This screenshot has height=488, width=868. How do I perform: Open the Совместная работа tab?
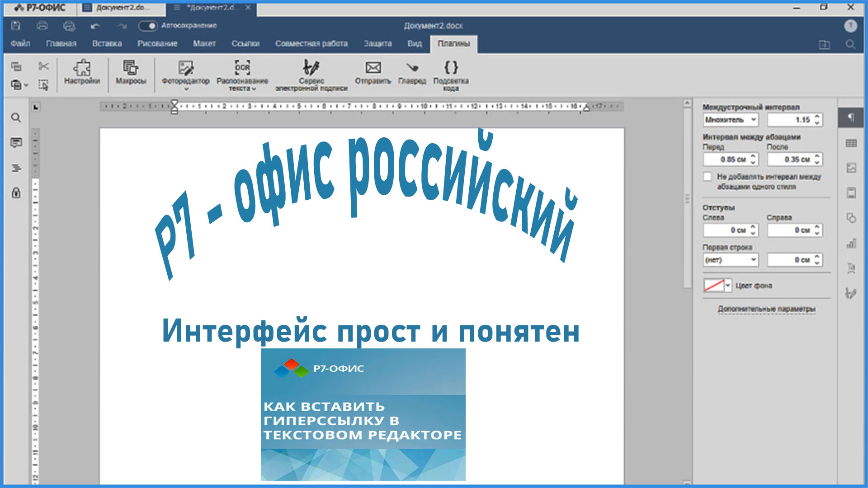click(x=311, y=43)
